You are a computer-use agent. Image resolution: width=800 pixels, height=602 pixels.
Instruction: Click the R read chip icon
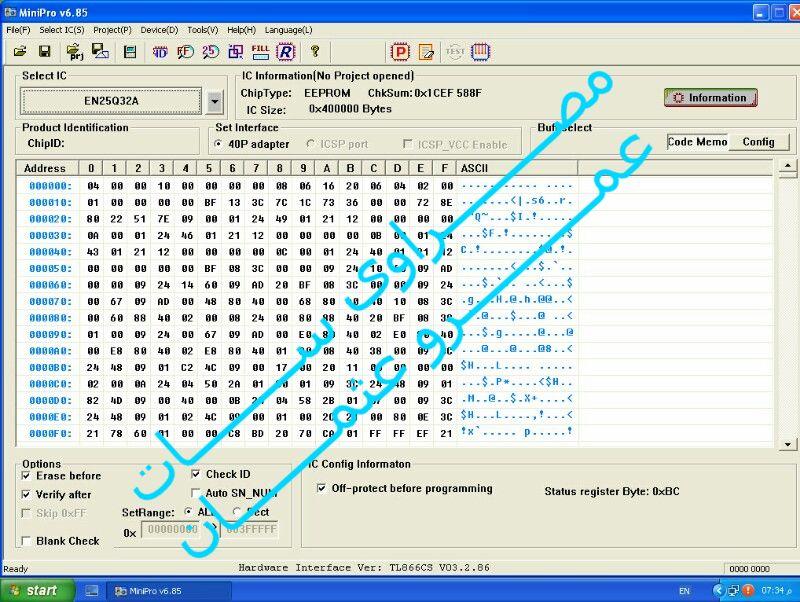[286, 52]
